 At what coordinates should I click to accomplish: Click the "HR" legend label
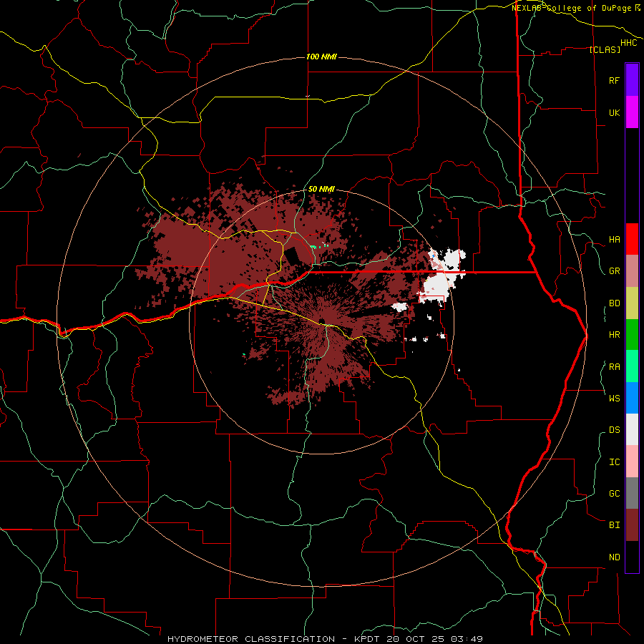pos(614,335)
